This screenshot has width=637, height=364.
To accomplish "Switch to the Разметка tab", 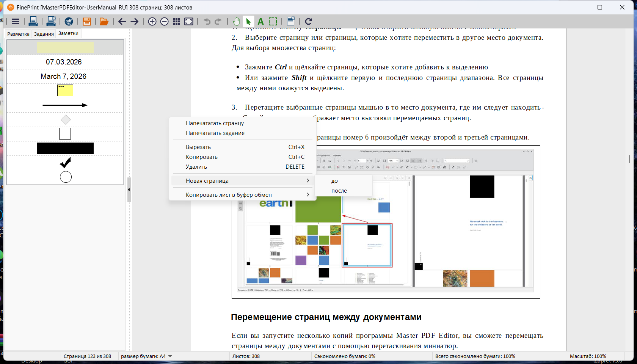I will coord(18,34).
